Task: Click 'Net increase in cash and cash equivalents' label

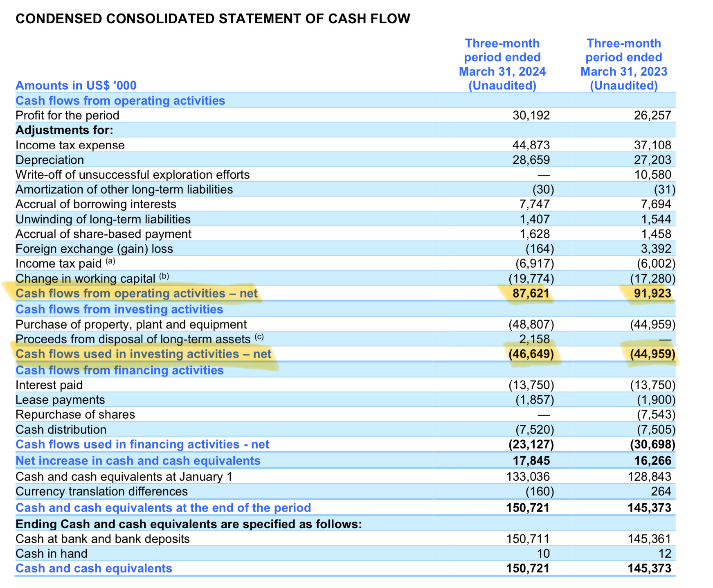Action: point(138,461)
